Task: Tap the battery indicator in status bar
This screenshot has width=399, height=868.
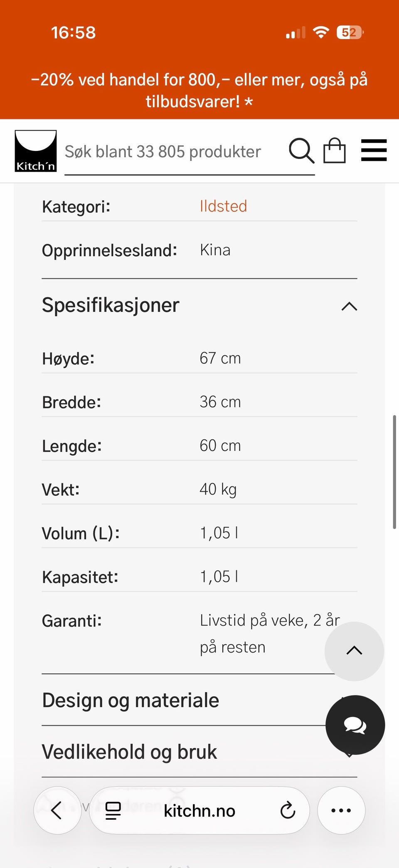Action: click(x=350, y=32)
